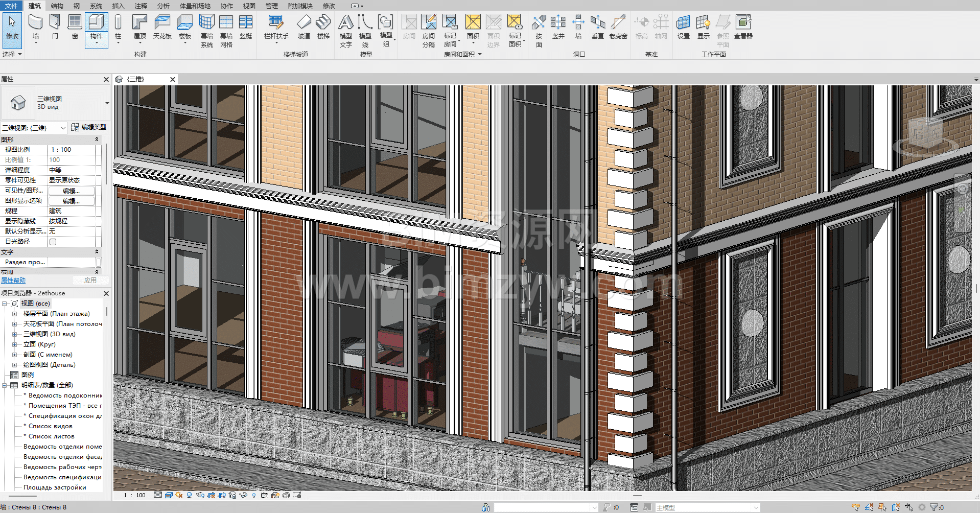Switch to the 结构 ribbon tab
980x513 pixels.
pyautogui.click(x=57, y=6)
